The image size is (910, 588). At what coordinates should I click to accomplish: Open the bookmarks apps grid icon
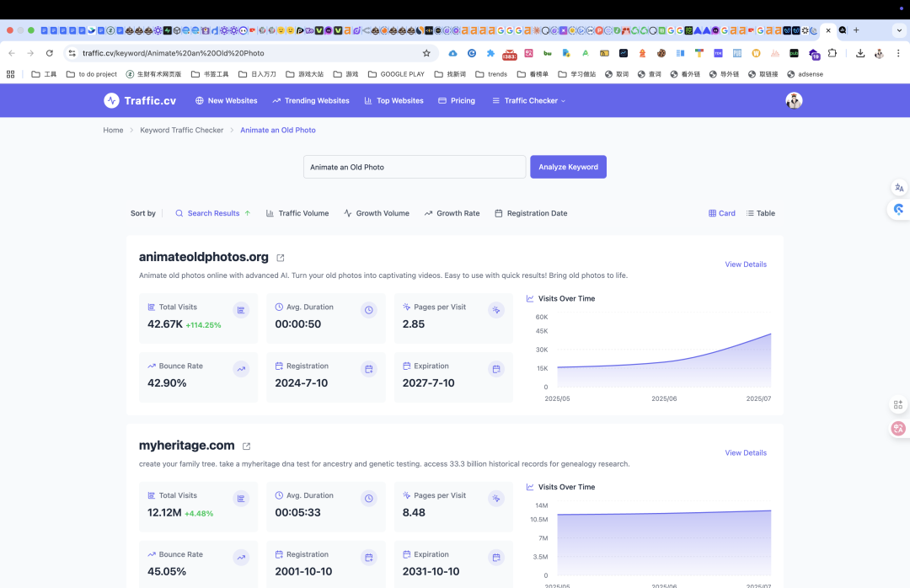(10, 74)
